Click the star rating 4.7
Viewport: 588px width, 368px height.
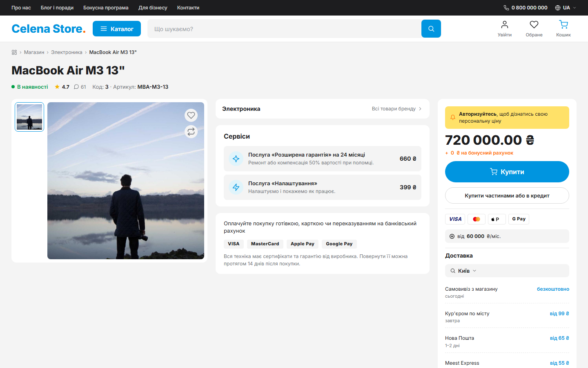click(62, 87)
